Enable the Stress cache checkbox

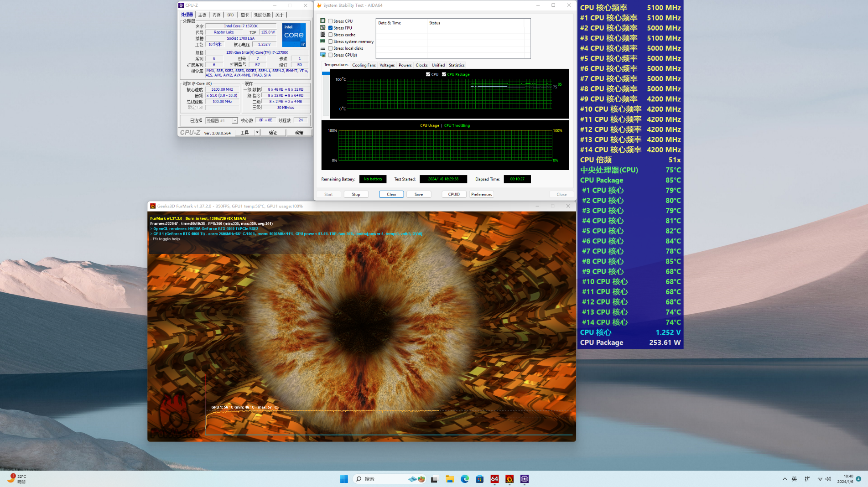coord(330,35)
